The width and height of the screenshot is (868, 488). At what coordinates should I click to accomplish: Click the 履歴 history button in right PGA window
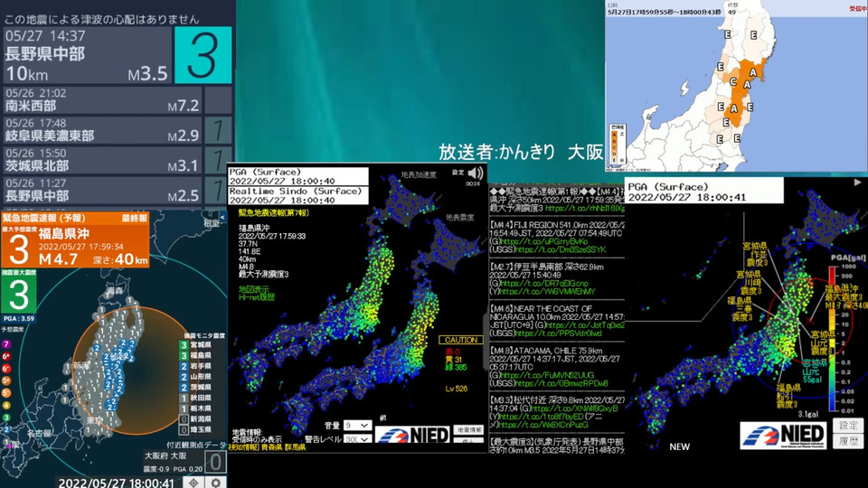click(848, 441)
